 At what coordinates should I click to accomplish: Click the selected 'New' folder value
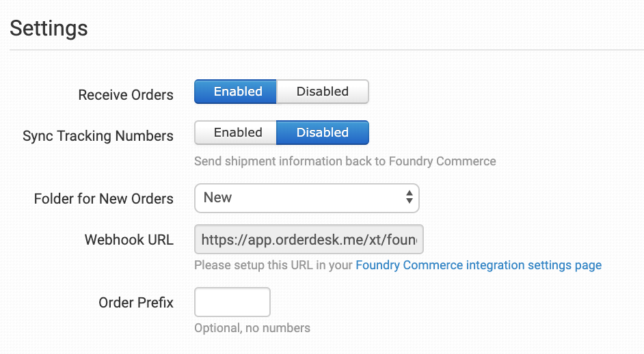tap(218, 198)
